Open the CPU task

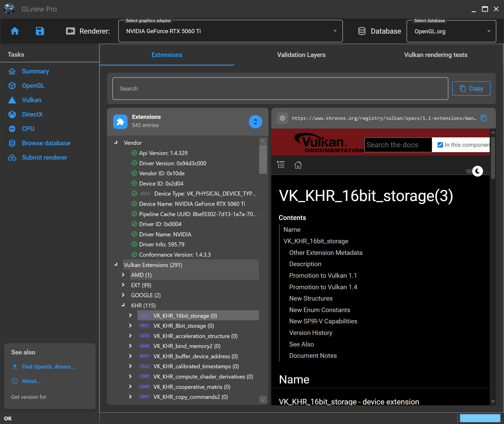pos(28,129)
